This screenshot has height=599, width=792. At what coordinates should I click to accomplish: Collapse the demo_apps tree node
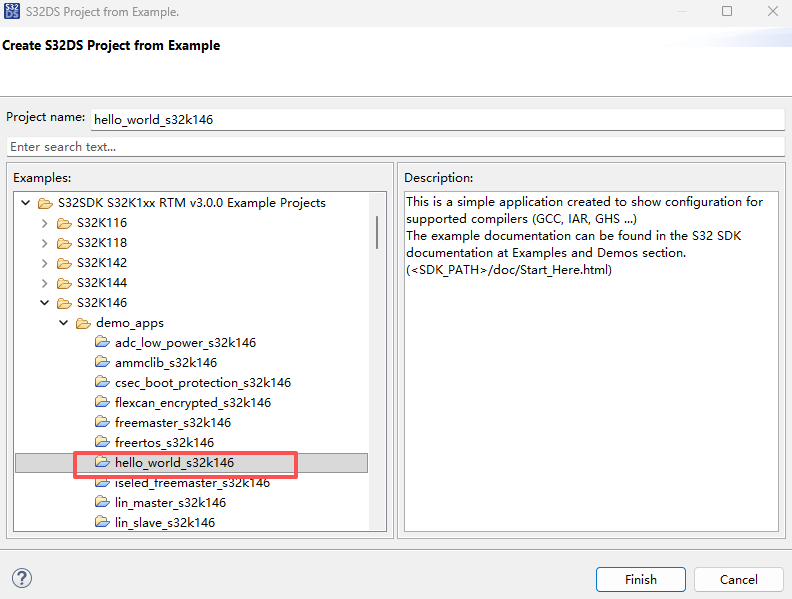click(64, 323)
